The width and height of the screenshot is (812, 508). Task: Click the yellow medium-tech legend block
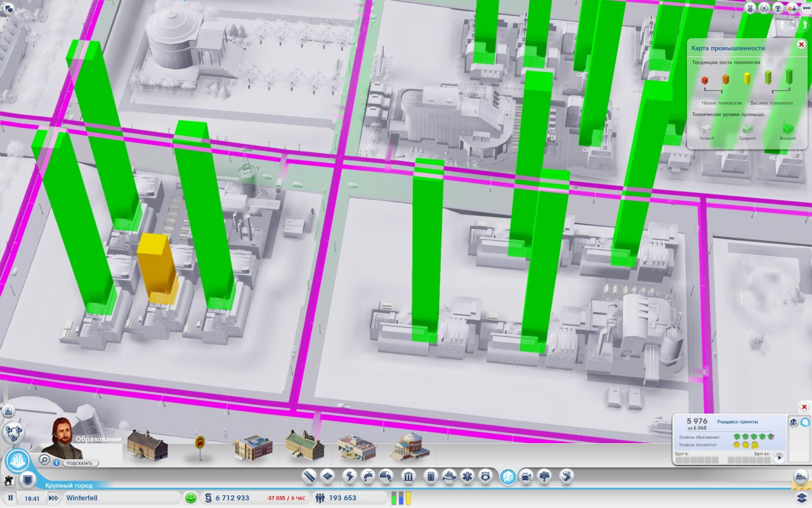point(747,78)
